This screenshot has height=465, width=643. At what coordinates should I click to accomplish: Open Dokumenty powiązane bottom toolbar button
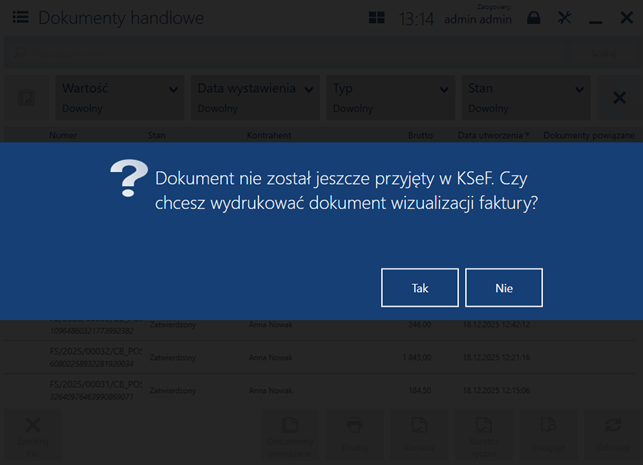[x=290, y=435]
